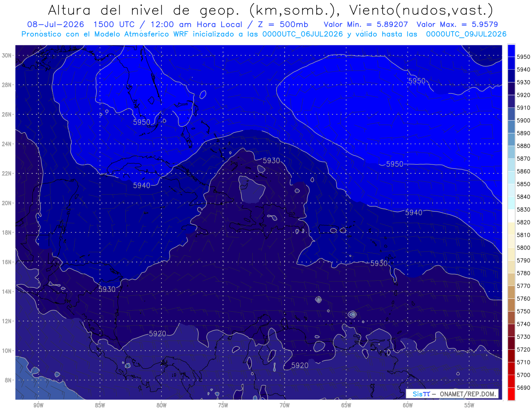Click the 55W longitude axis label
The width and height of the screenshot is (532, 411).
tap(469, 405)
